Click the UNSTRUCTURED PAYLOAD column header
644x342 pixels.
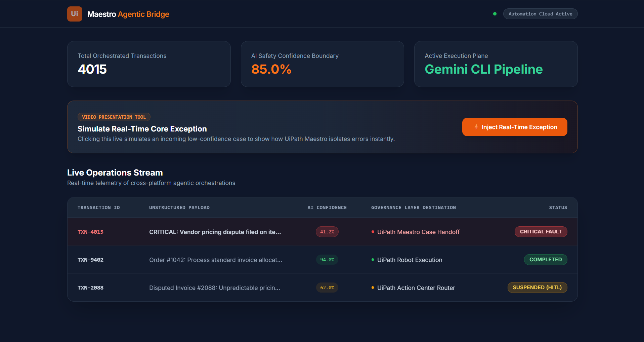(179, 207)
